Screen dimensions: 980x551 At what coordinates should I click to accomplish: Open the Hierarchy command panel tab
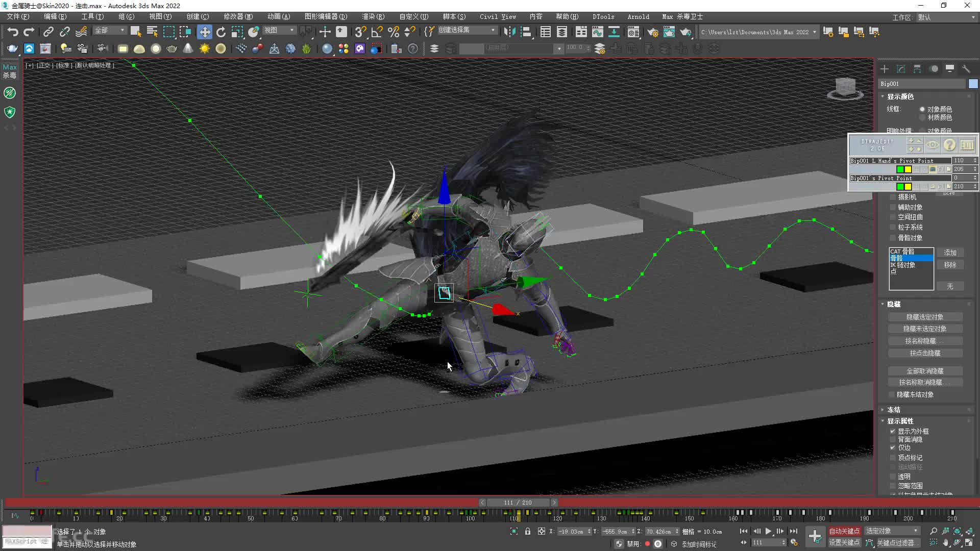917,69
